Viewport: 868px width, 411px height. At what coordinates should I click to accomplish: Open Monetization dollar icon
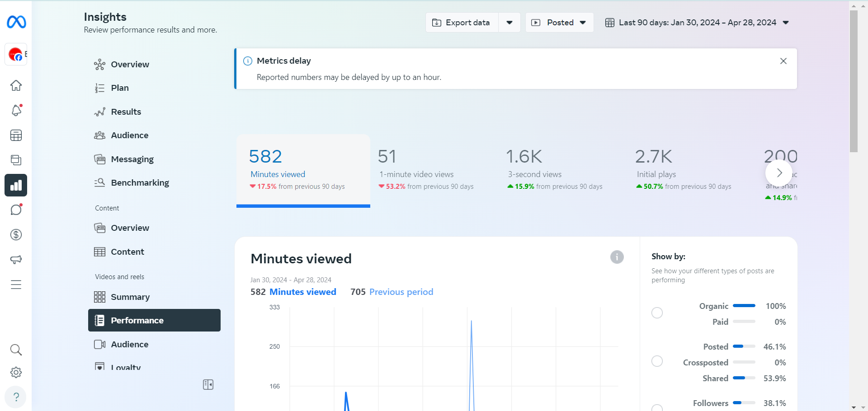pos(16,234)
